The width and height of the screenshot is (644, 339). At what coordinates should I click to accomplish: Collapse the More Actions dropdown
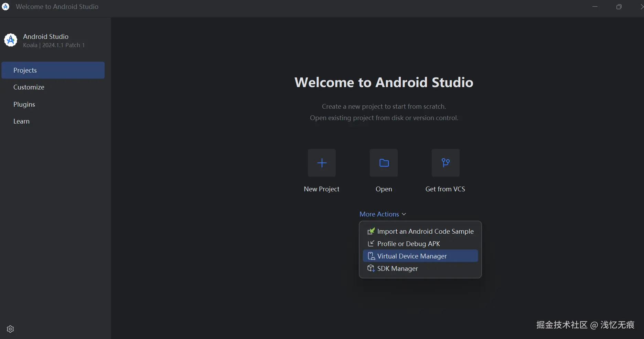tap(383, 214)
